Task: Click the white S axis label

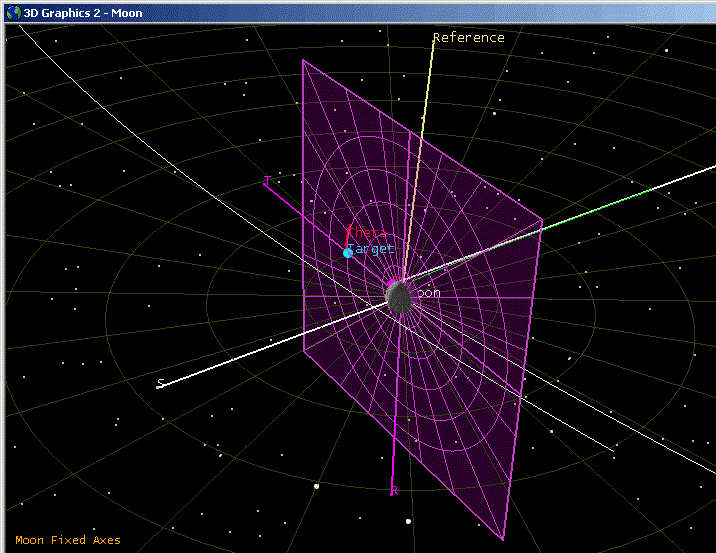Action: (x=159, y=383)
